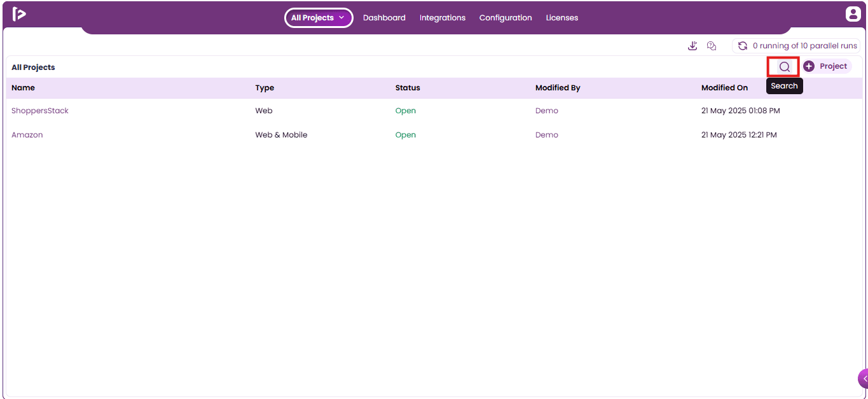The height and width of the screenshot is (399, 868).
Task: Open the Integrations menu
Action: 443,18
